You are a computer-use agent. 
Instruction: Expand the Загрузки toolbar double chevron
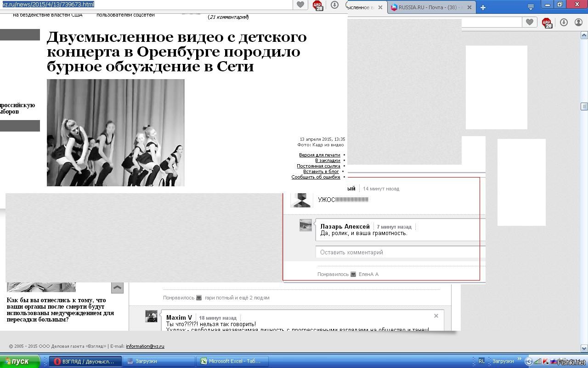(520, 359)
